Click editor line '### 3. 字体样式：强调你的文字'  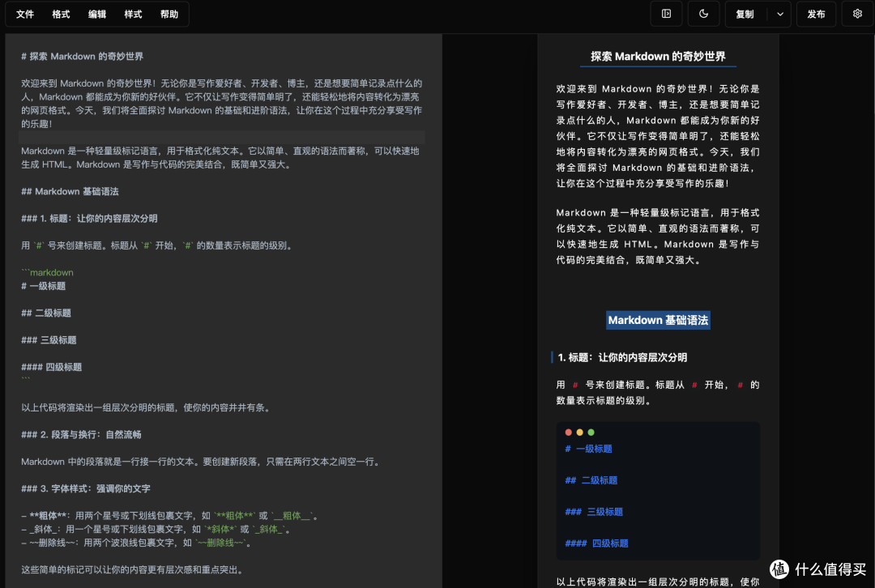(86, 488)
